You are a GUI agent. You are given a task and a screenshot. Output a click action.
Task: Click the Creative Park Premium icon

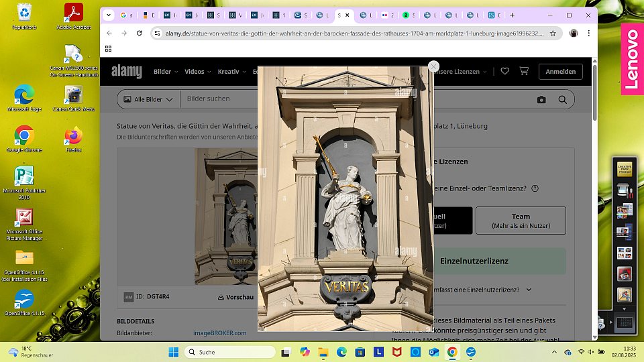pyautogui.click(x=625, y=170)
